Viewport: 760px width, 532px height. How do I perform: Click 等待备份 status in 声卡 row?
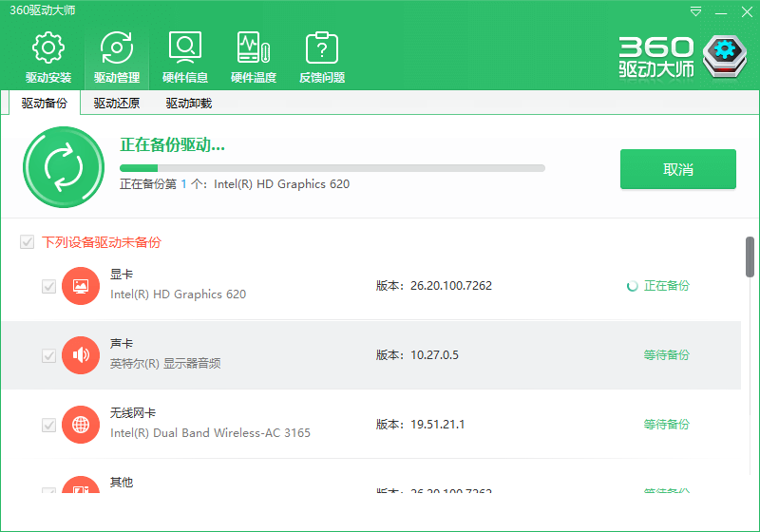click(667, 355)
